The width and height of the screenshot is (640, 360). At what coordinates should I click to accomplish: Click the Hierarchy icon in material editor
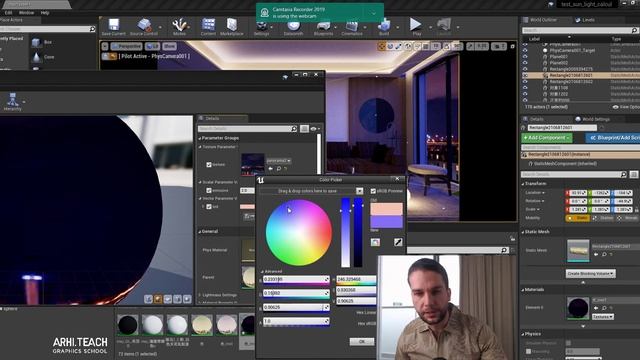(x=13, y=102)
